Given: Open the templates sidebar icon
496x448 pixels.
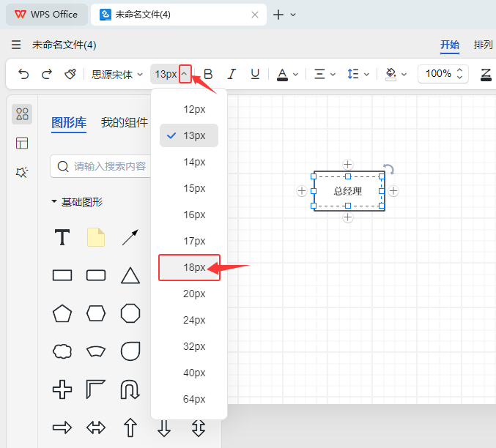Looking at the screenshot, I should (x=22, y=143).
